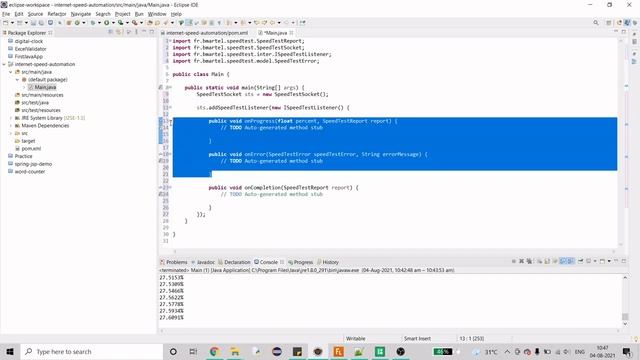Open the dropdown arrow beside Debug icon
640x360 pixels.
(x=99, y=23)
